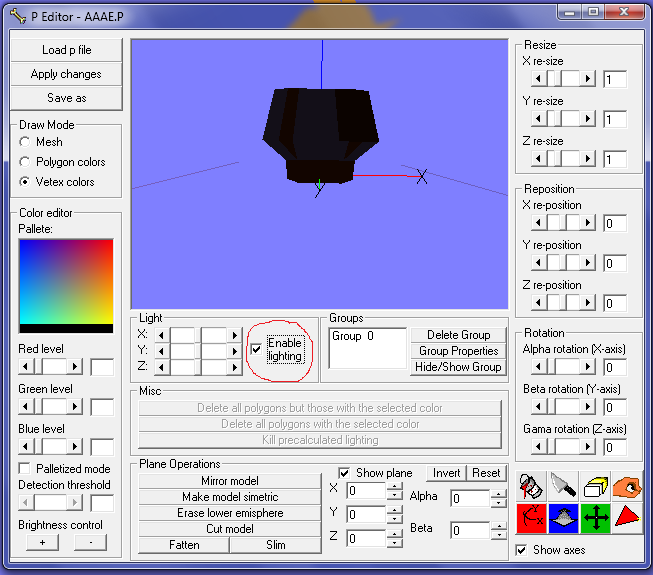The image size is (653, 575).
Task: Click Cut model button
Action: click(x=230, y=529)
